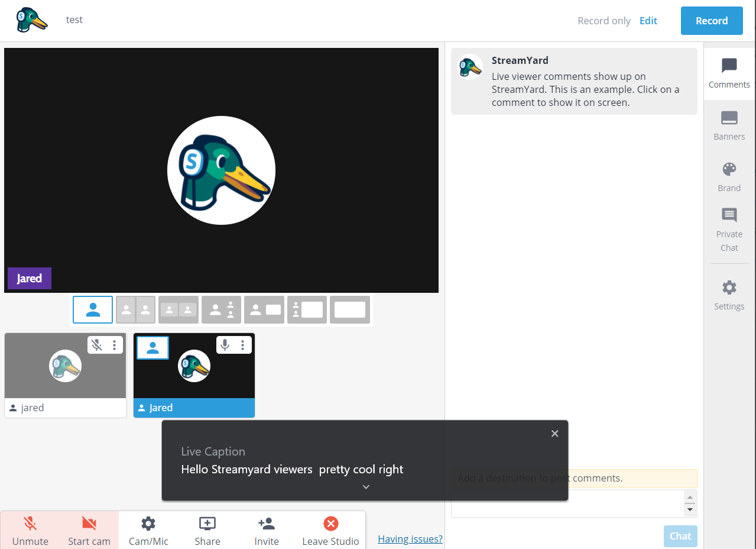
Task: Click the 'Record only' label
Action: 604,21
